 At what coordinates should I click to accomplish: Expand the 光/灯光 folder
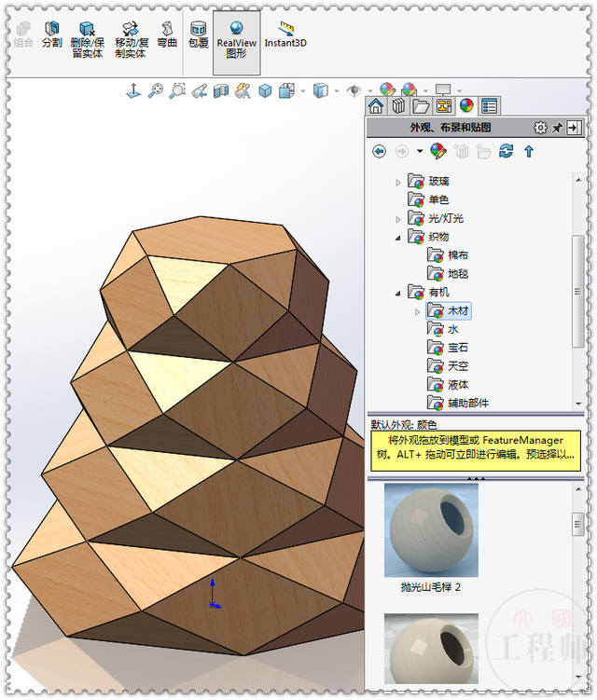pyautogui.click(x=397, y=220)
